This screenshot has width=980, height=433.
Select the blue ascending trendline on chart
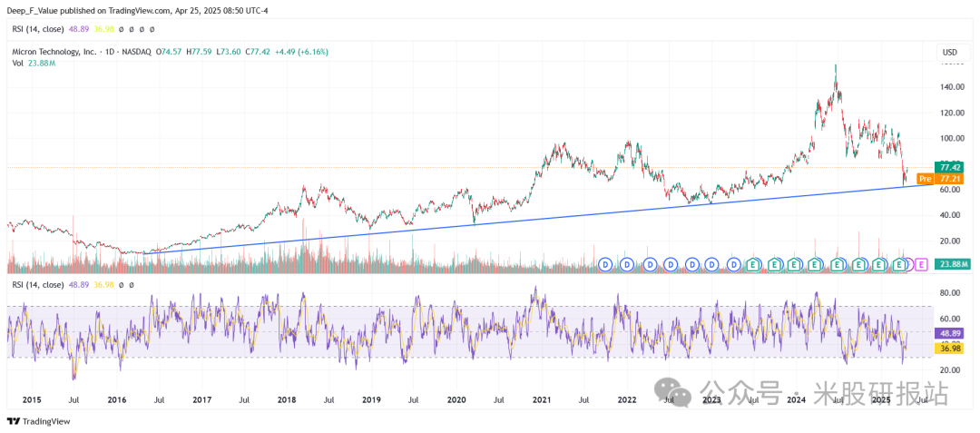[x=537, y=219]
